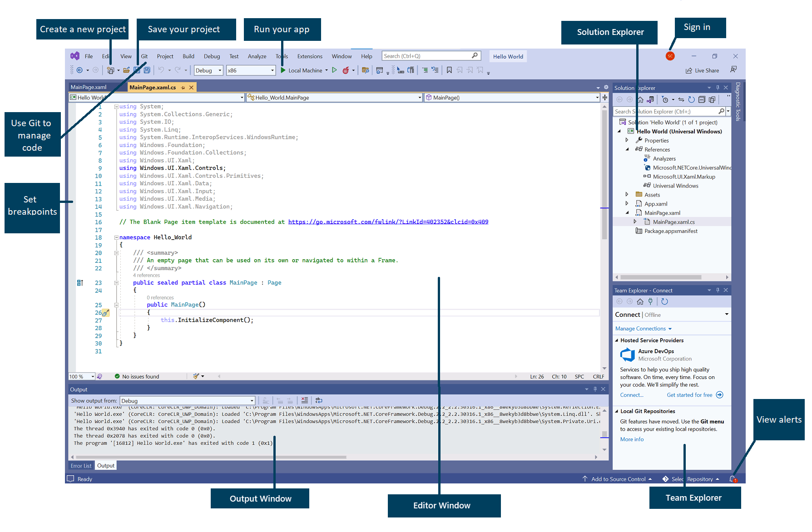Click Collapse All in Solution Explorer toolbar
The width and height of the screenshot is (812, 532).
click(702, 100)
